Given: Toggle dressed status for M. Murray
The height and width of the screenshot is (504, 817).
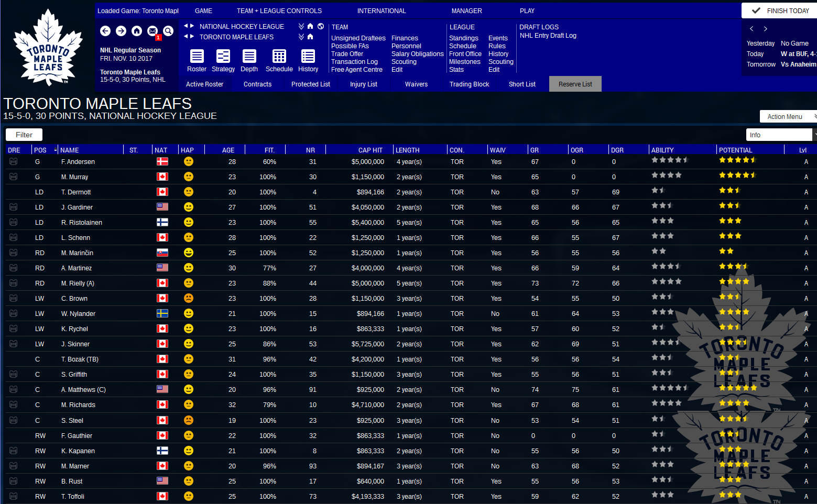Looking at the screenshot, I should 14,177.
